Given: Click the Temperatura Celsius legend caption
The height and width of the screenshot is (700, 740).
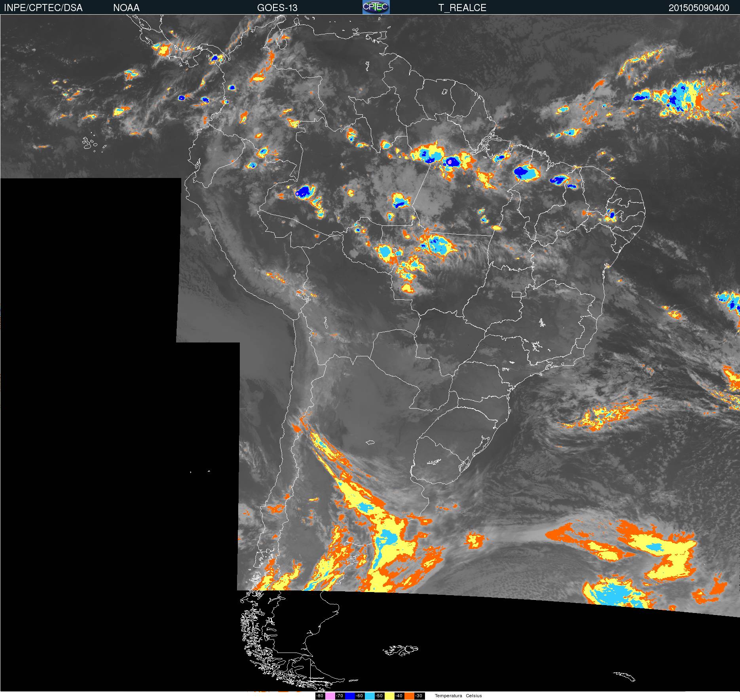Looking at the screenshot, I should [458, 696].
